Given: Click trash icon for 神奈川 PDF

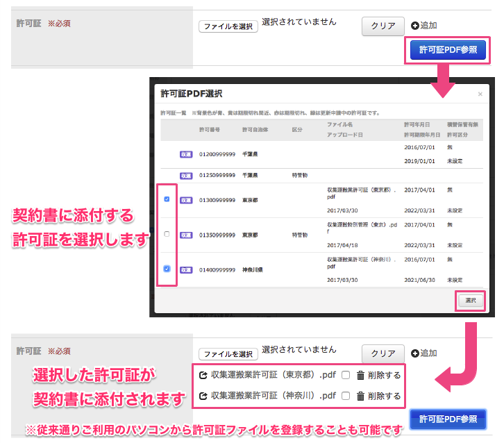Looking at the screenshot, I should coord(360,396).
